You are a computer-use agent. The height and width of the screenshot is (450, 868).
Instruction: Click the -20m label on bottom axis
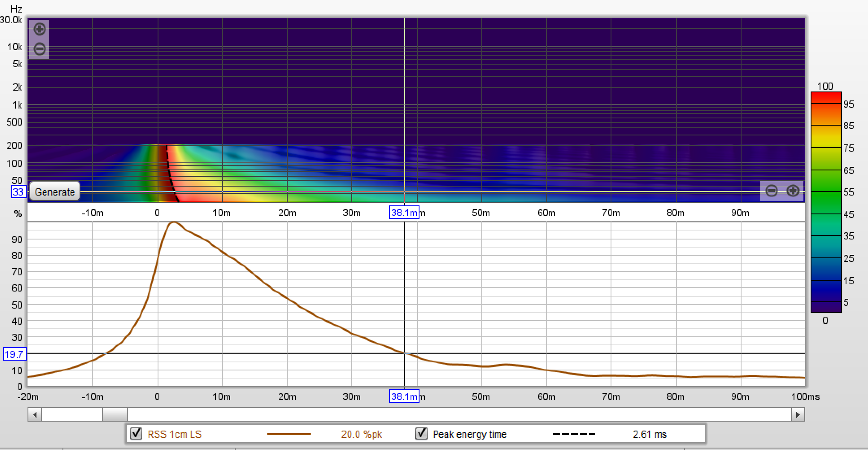click(x=28, y=396)
